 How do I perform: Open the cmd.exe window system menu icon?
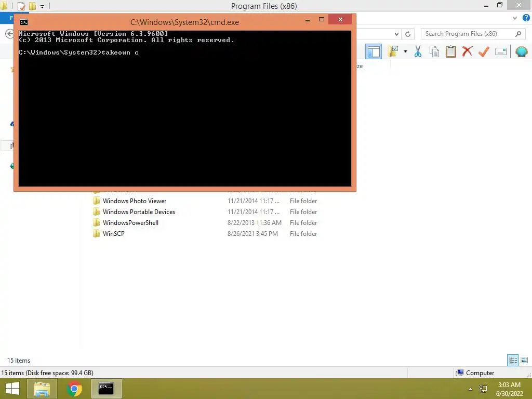pos(24,22)
